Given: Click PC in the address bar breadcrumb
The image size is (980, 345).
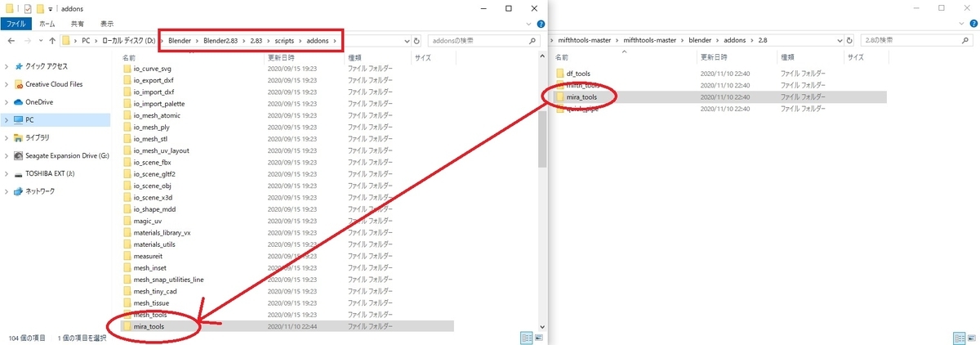Looking at the screenshot, I should 84,40.
